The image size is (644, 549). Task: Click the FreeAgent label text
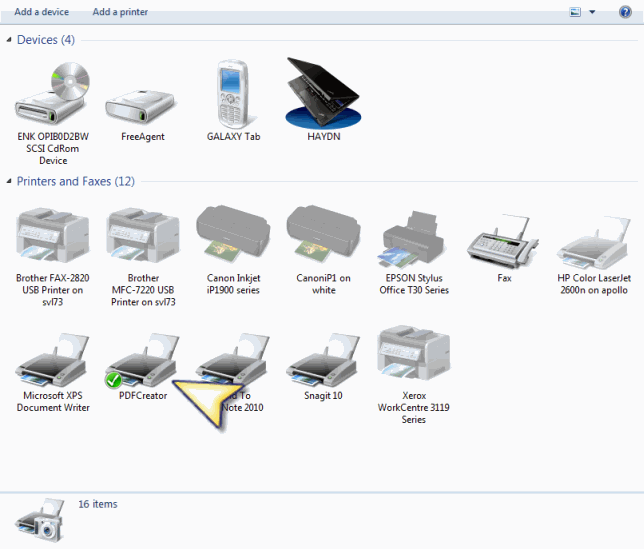click(143, 136)
